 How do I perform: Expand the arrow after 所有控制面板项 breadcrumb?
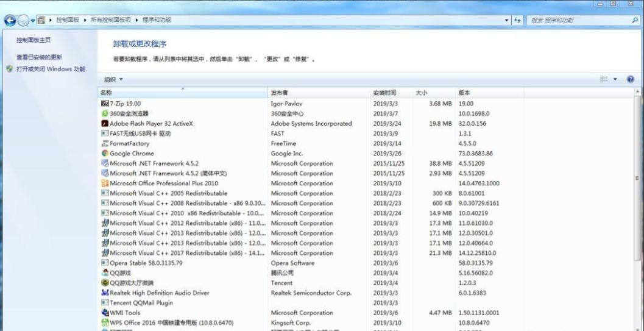tap(136, 20)
